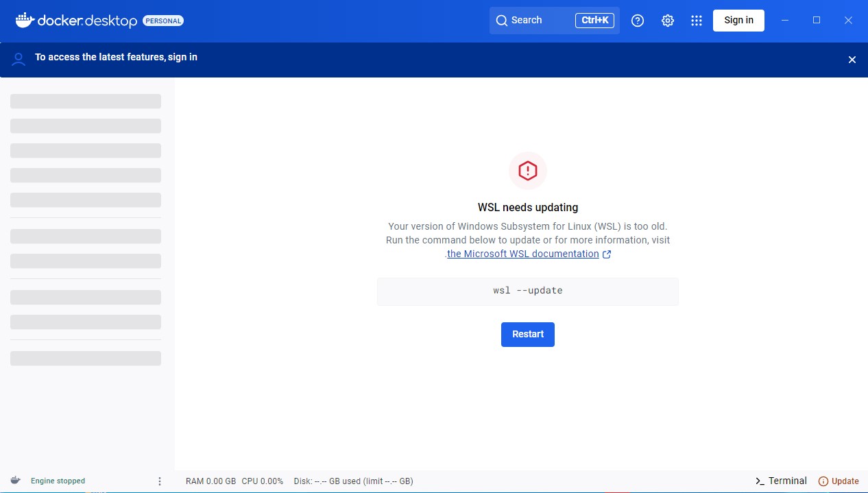
Task: Close the Docker Desktop window
Action: tap(848, 21)
